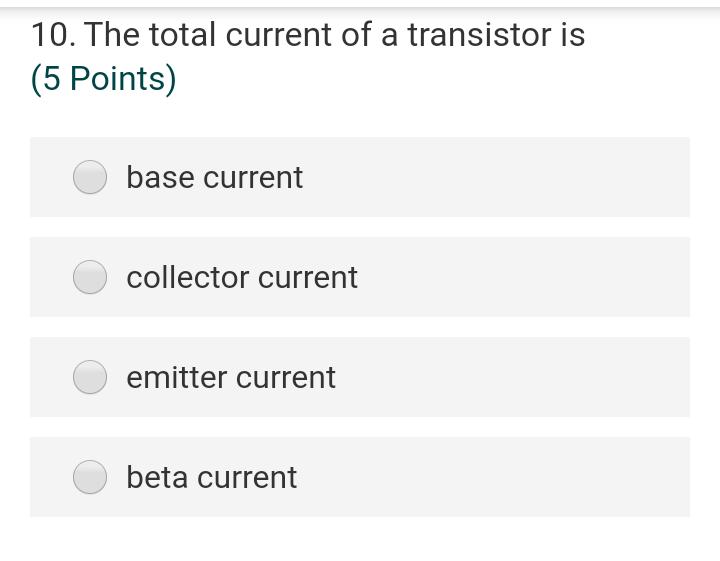This screenshot has width=720, height=561.
Task: Tap the "emitter current" answer label text
Action: click(x=231, y=377)
